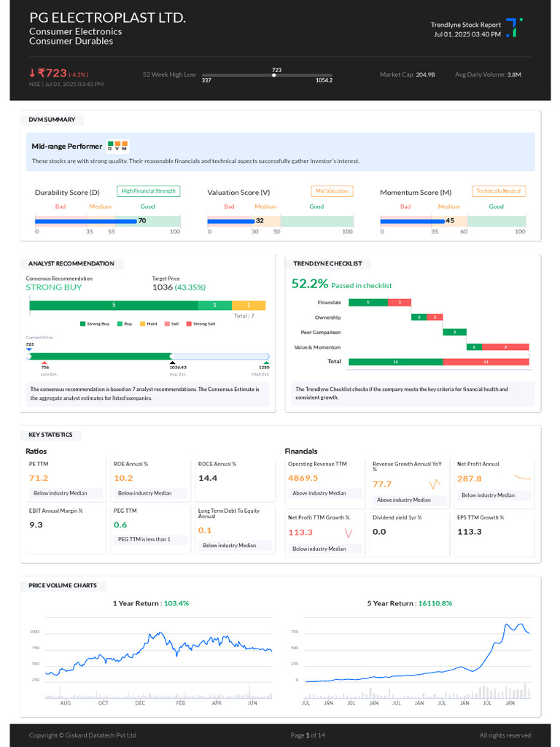
Task: Click the green High Est. triangle marker
Action: tap(266, 363)
